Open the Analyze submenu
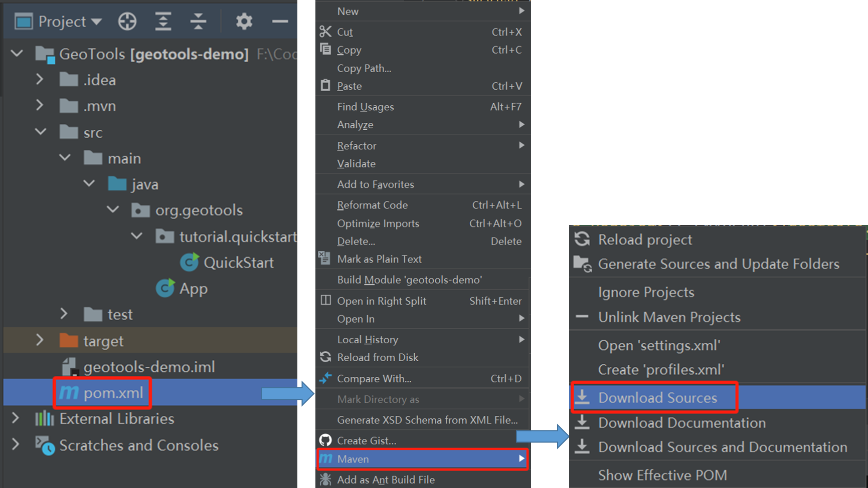Image resolution: width=868 pixels, height=488 pixels. coord(423,125)
